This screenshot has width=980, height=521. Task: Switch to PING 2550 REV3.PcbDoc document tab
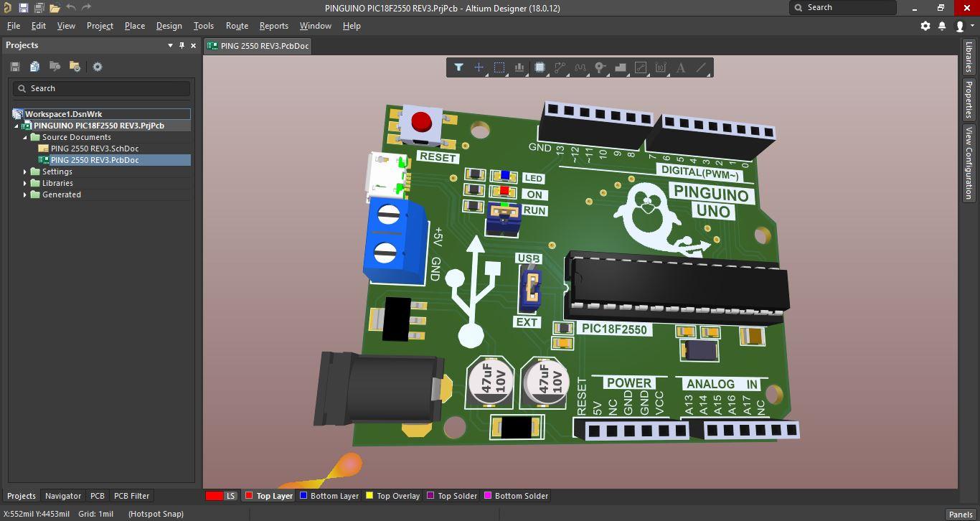pyautogui.click(x=258, y=46)
